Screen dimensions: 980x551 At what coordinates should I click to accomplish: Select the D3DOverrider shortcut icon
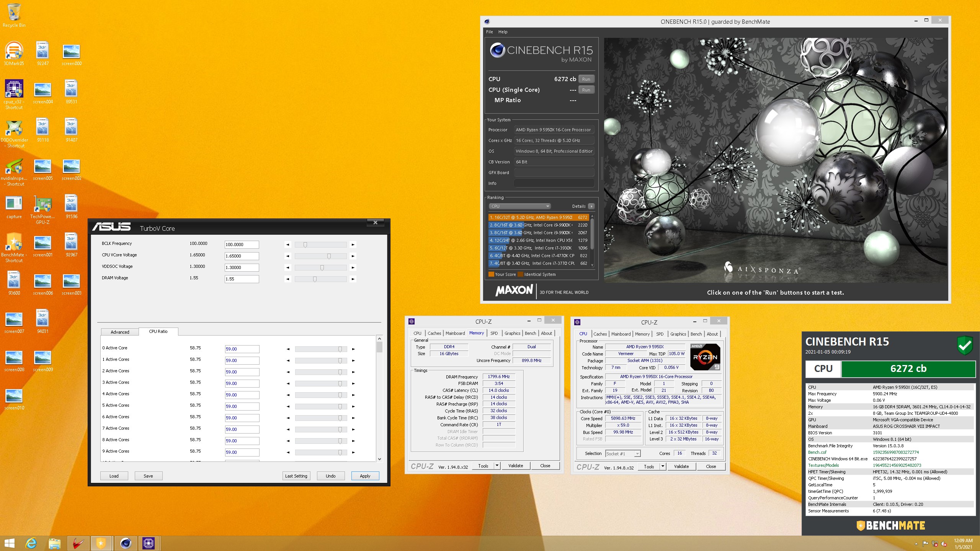(14, 133)
